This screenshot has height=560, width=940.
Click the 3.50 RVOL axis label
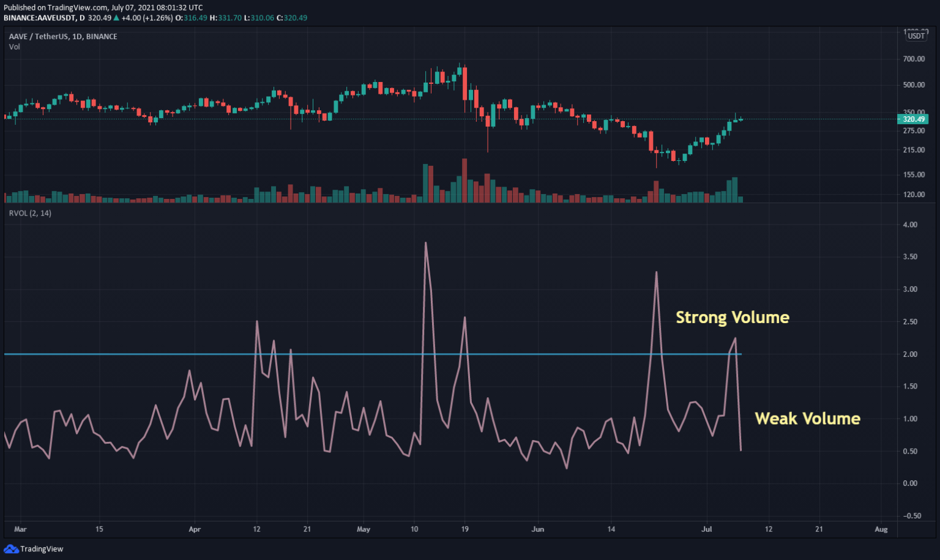(910, 256)
